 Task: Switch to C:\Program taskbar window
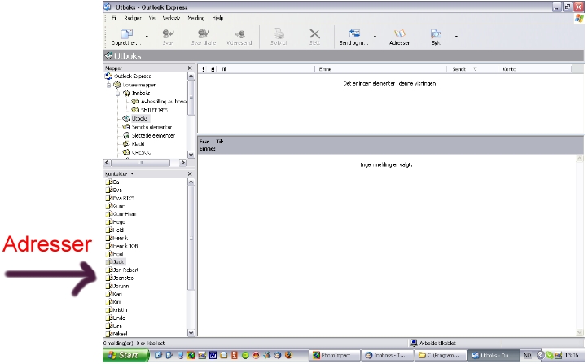pos(441,355)
